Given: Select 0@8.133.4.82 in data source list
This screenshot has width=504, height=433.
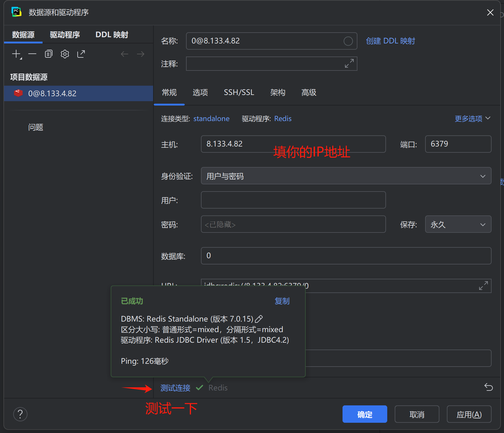Looking at the screenshot, I should coord(79,93).
